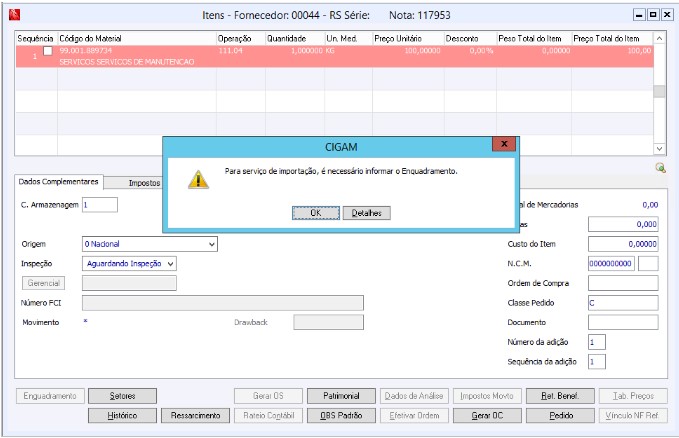Click the Rateio Contábil button

[268, 415]
